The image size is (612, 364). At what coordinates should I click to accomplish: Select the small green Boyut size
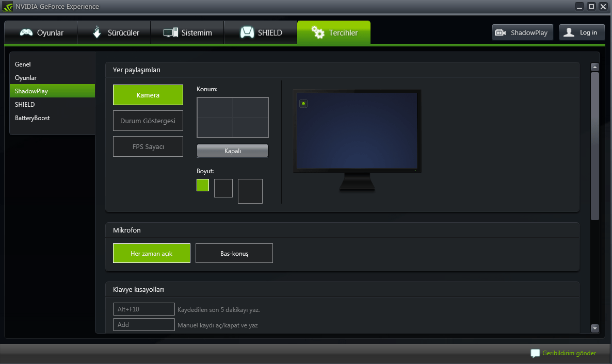point(203,185)
